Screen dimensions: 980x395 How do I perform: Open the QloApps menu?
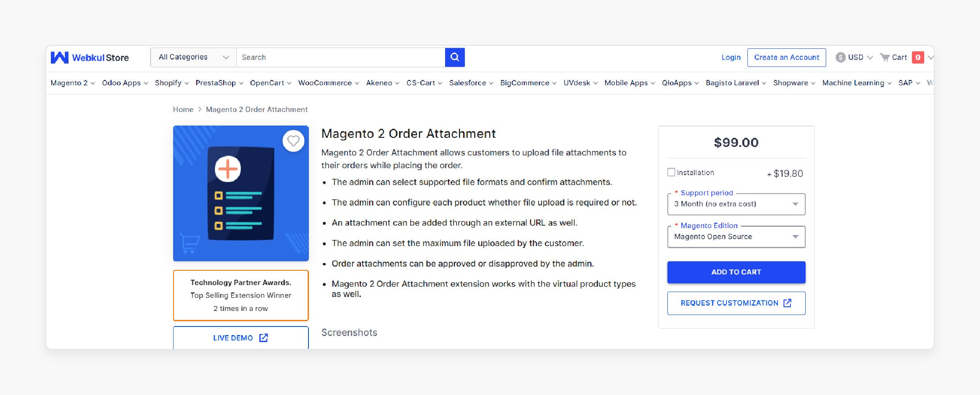[x=680, y=83]
